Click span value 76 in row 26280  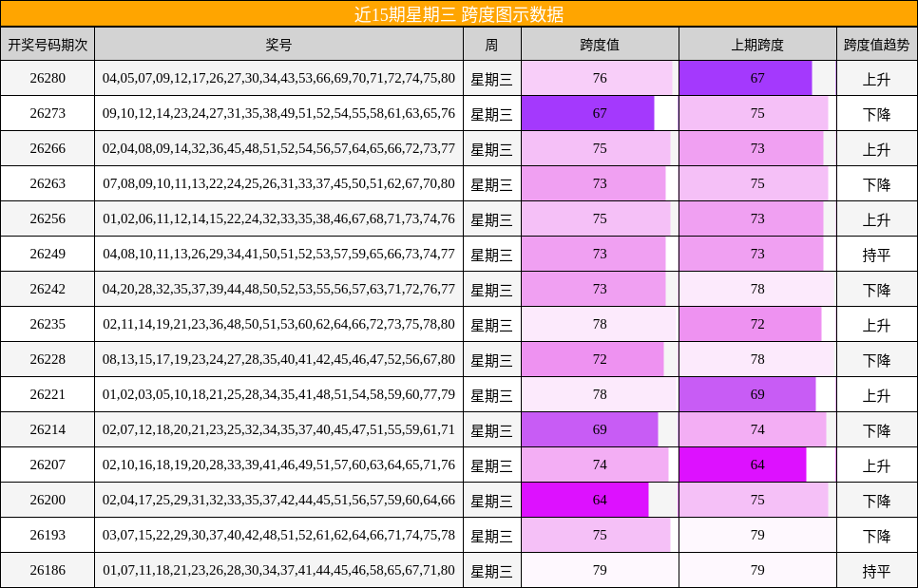[600, 79]
